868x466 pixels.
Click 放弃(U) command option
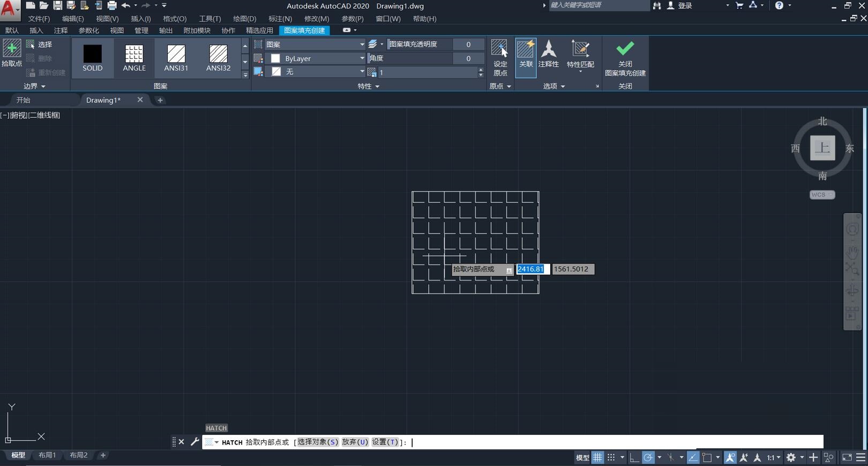coord(355,442)
